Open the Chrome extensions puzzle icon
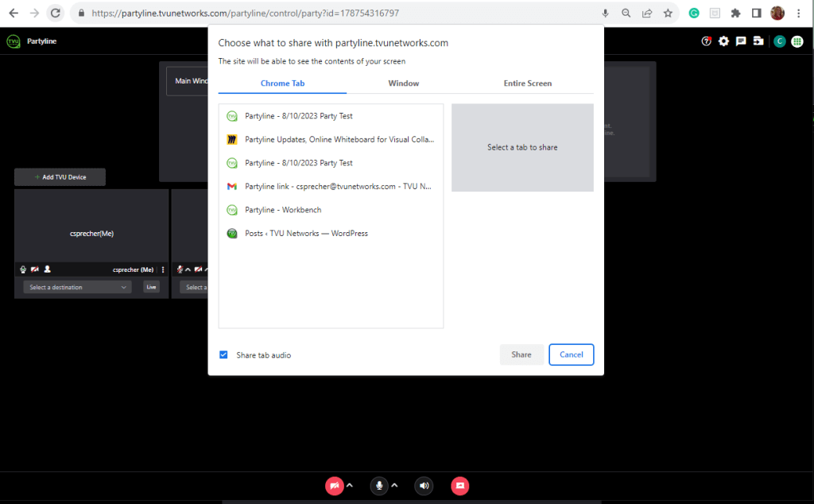 point(735,13)
